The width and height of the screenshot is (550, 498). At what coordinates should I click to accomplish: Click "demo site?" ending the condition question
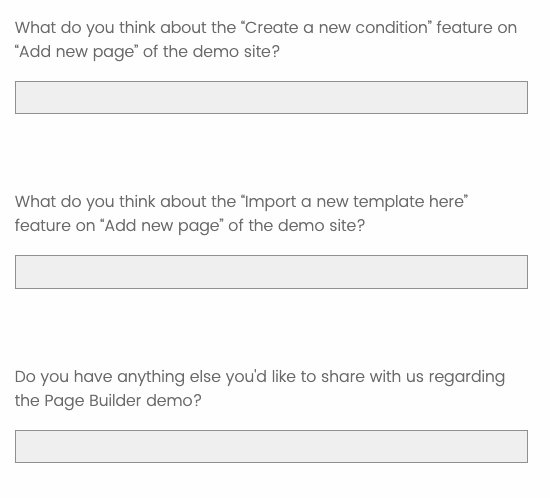pos(236,52)
